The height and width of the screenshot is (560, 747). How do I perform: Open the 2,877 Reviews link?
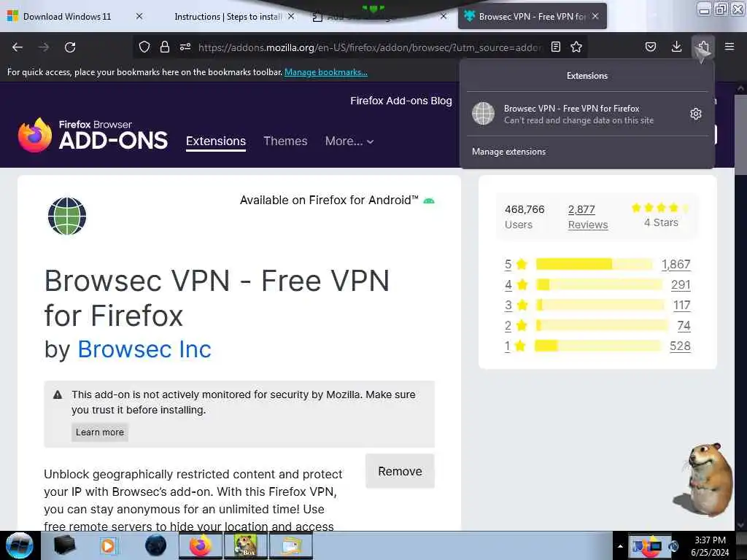click(588, 217)
